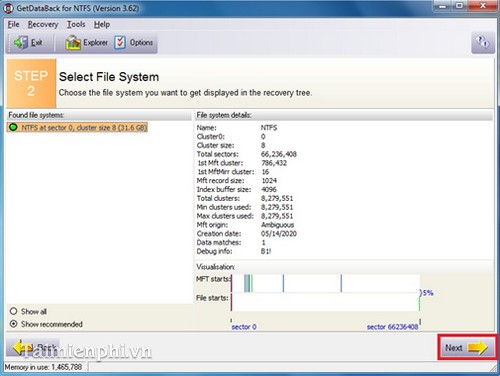
Task: Open the Explorer toolbar button
Action: click(x=86, y=43)
